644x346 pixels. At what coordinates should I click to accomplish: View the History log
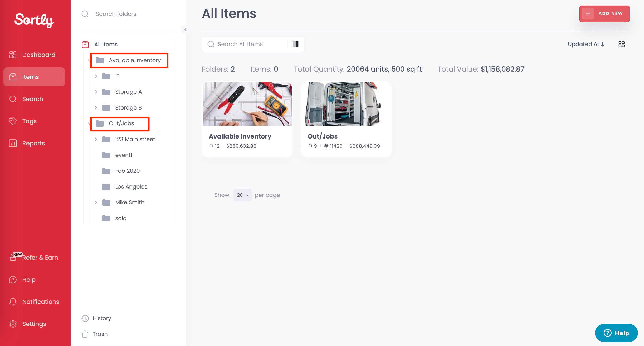[96, 318]
